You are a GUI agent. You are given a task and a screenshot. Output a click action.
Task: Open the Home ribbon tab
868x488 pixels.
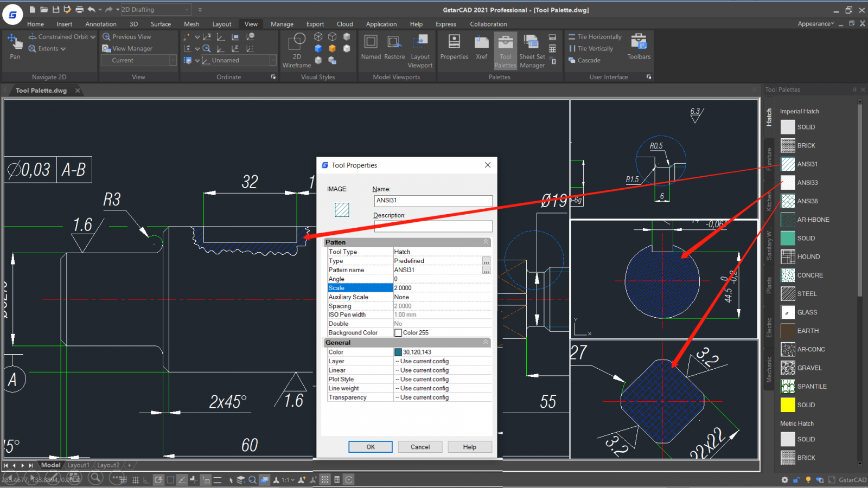pos(35,24)
